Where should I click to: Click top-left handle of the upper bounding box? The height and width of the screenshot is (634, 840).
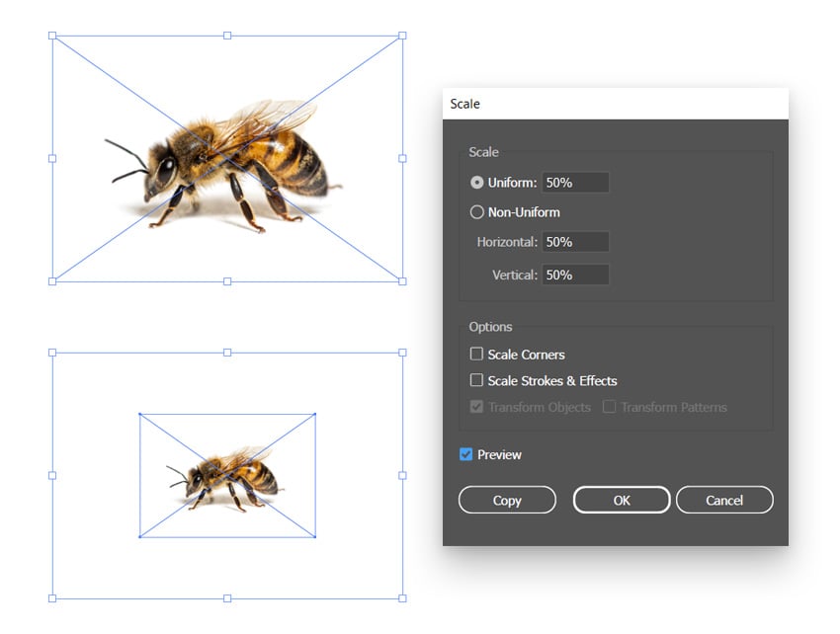[x=52, y=36]
